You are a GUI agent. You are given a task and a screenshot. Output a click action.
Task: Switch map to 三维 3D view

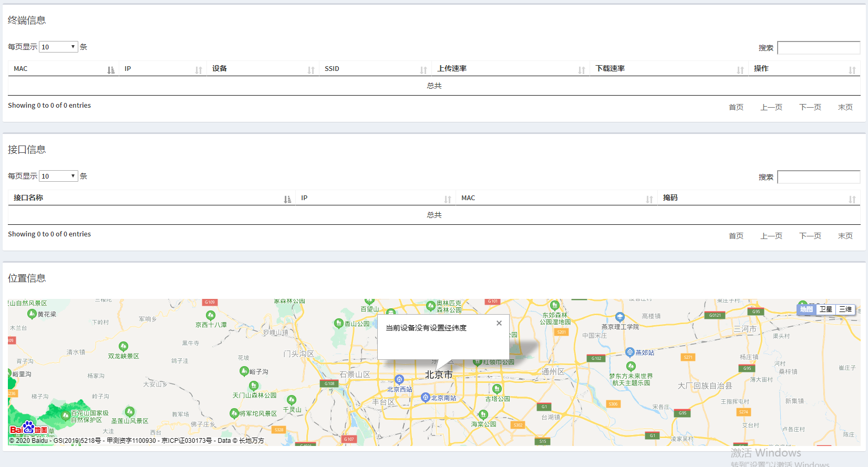click(845, 309)
